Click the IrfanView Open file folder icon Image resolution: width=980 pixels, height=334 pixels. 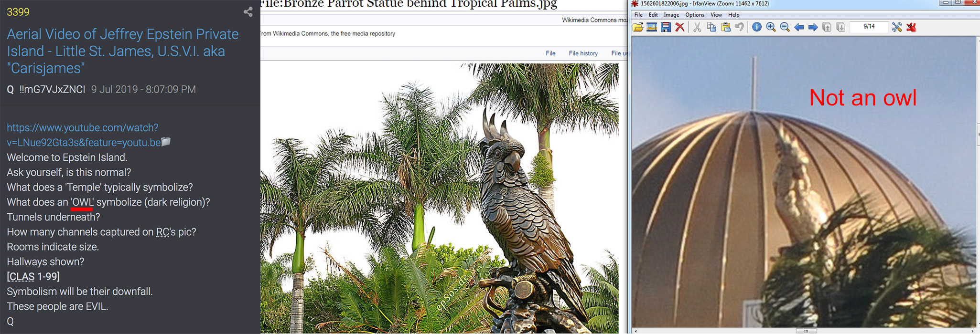[x=638, y=27]
